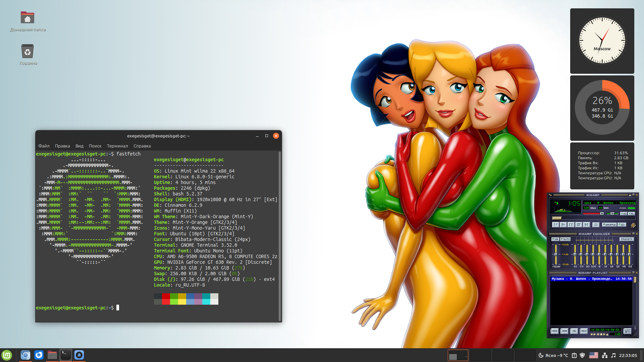The width and height of the screenshot is (644, 362).
Task: Toggle Shuffle in Winamp
Action: point(609,225)
